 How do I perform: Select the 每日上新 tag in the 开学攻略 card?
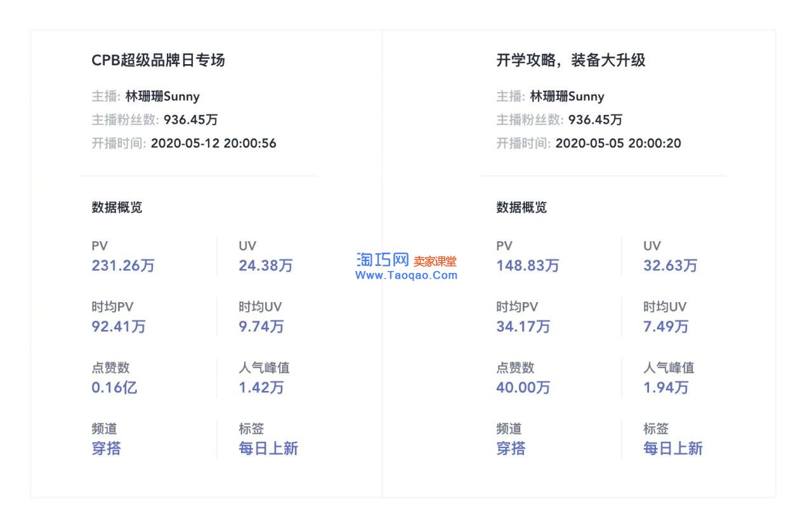672,449
